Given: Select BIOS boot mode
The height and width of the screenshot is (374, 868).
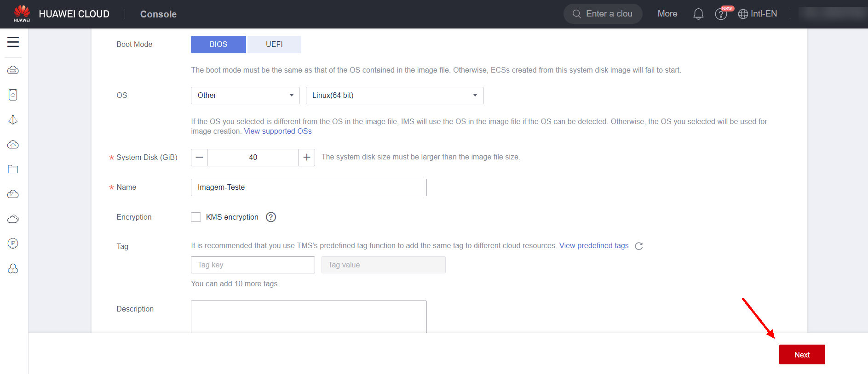Looking at the screenshot, I should pyautogui.click(x=218, y=45).
